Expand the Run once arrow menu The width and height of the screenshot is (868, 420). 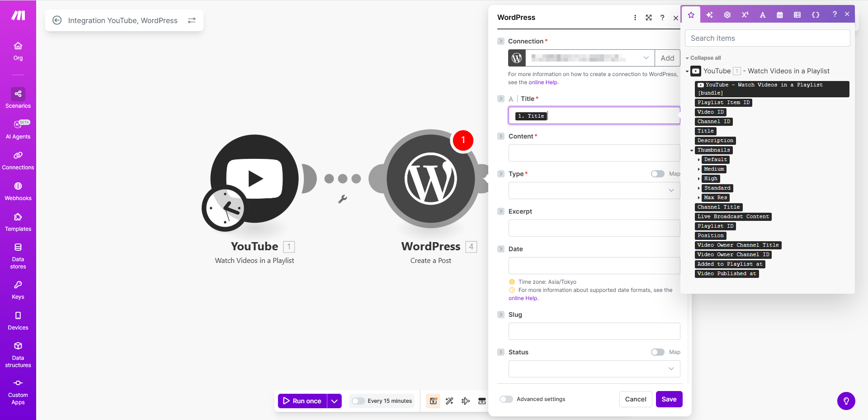click(x=334, y=401)
